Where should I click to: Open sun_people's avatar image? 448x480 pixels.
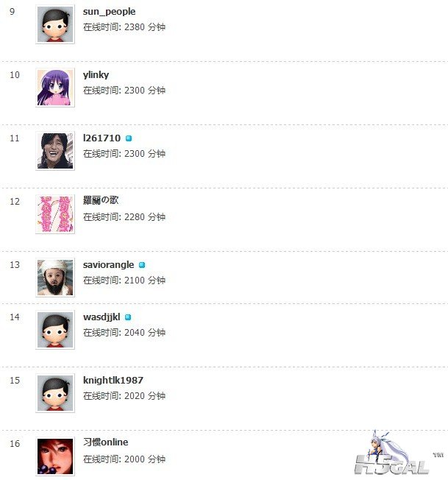click(55, 24)
